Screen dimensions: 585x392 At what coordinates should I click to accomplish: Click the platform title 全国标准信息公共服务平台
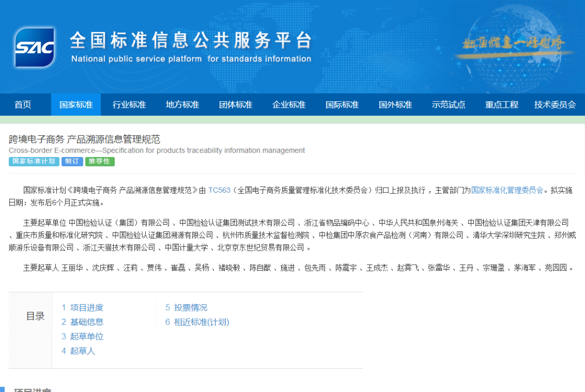click(191, 40)
